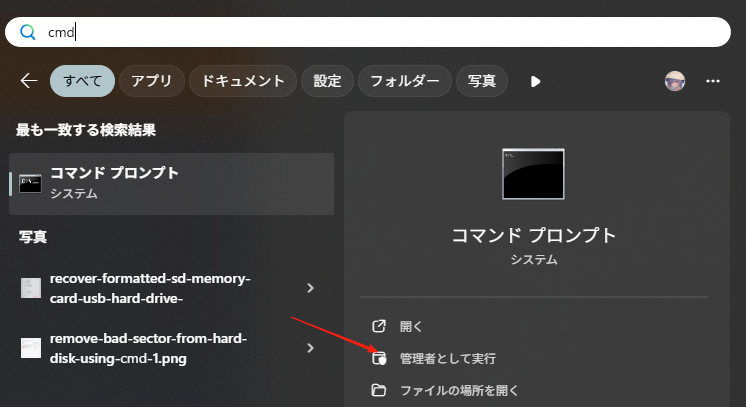This screenshot has height=407, width=746.
Task: Expand the remove-bad-sector result chevron
Action: click(310, 348)
